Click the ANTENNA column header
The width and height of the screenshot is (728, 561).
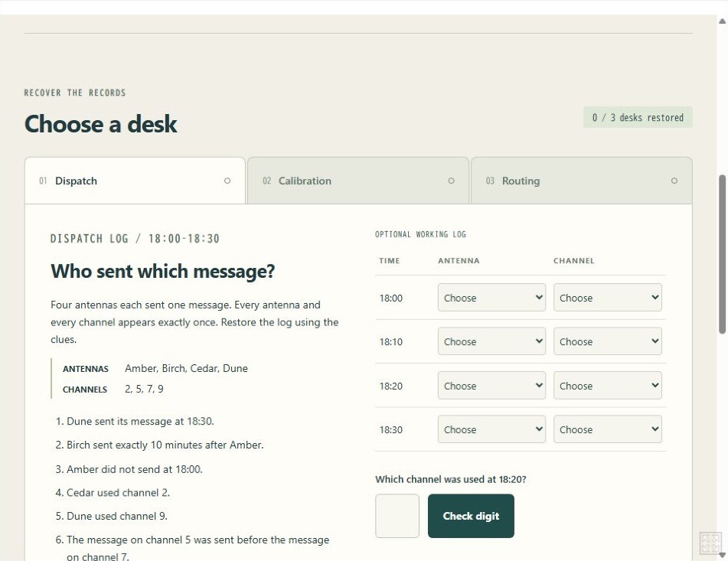click(459, 261)
